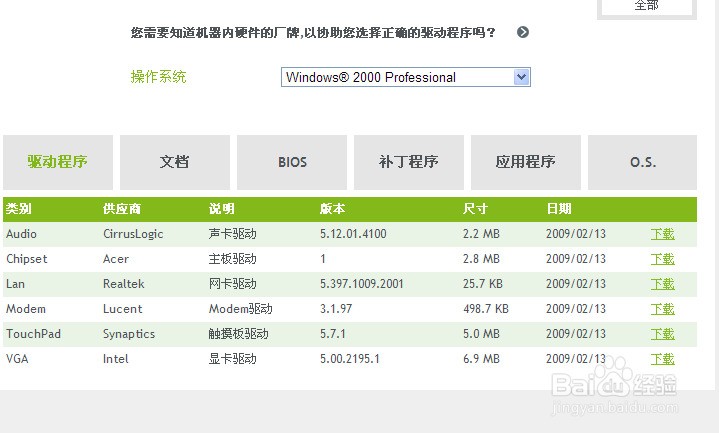719x433 pixels.
Task: Click the Lucent vendor cell
Action: click(x=122, y=309)
